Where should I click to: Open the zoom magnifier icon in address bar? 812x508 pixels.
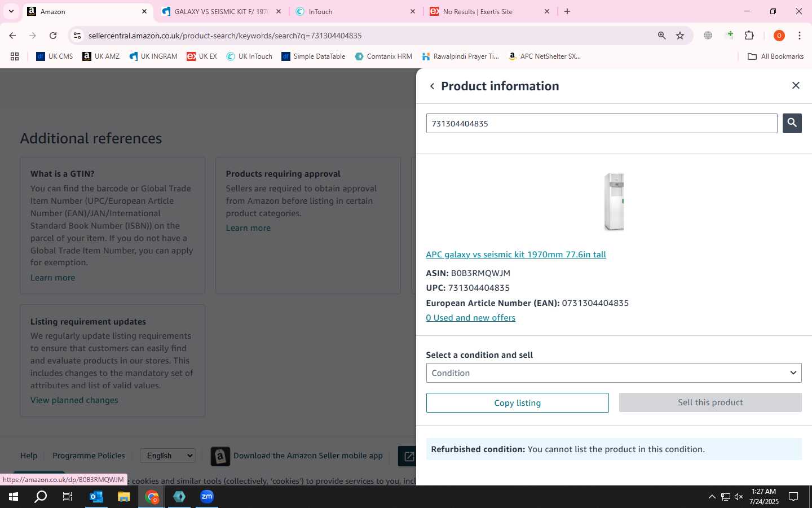[x=662, y=36]
